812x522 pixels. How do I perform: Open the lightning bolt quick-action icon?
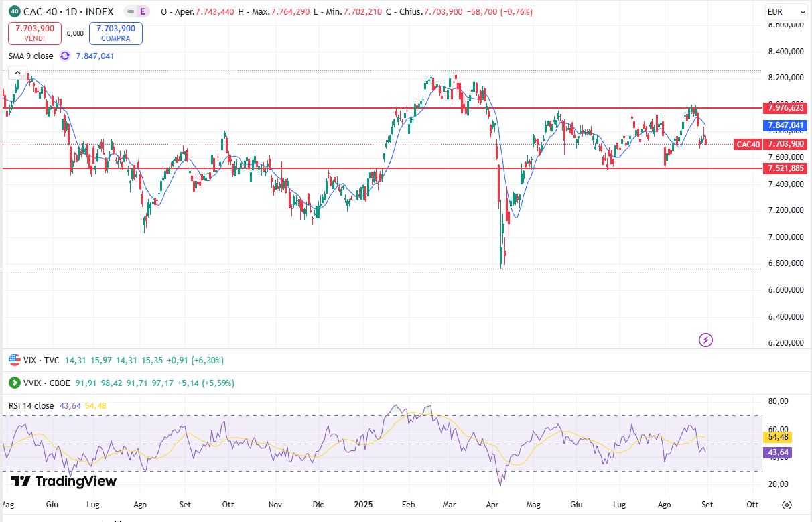coord(705,340)
